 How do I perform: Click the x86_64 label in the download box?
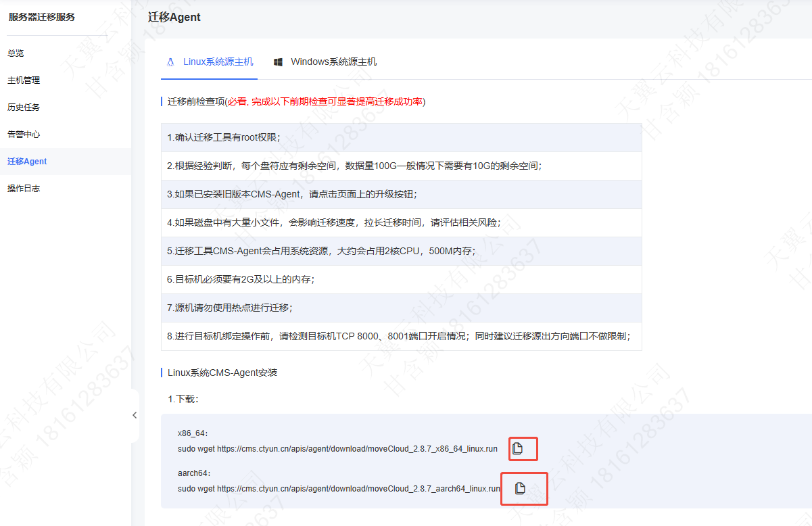(x=193, y=433)
